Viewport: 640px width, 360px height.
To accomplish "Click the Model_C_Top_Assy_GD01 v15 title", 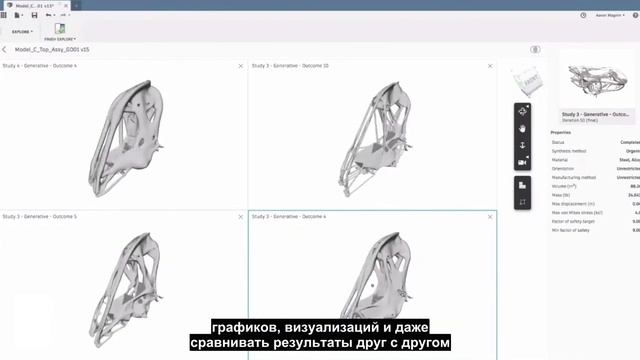I will [52, 49].
